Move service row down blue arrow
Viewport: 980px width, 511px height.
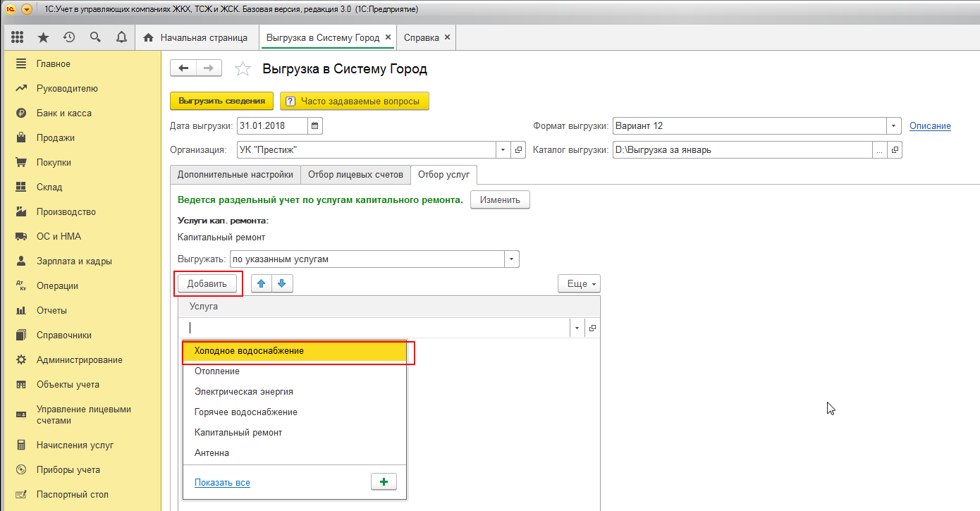(x=282, y=283)
